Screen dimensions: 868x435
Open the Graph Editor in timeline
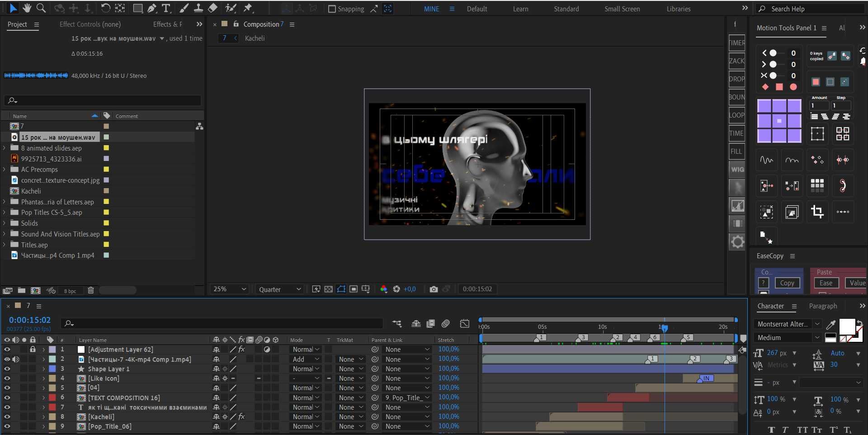point(465,323)
